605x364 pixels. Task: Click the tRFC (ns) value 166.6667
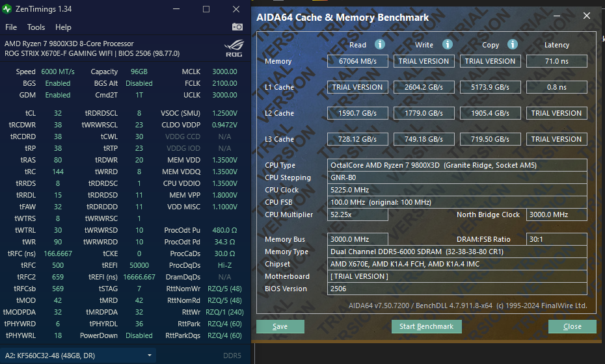click(x=58, y=253)
